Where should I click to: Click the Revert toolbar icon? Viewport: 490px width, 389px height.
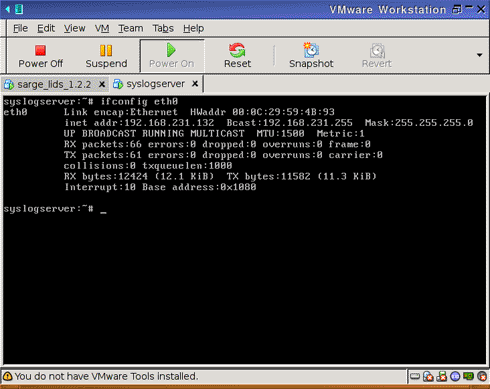tap(377, 56)
